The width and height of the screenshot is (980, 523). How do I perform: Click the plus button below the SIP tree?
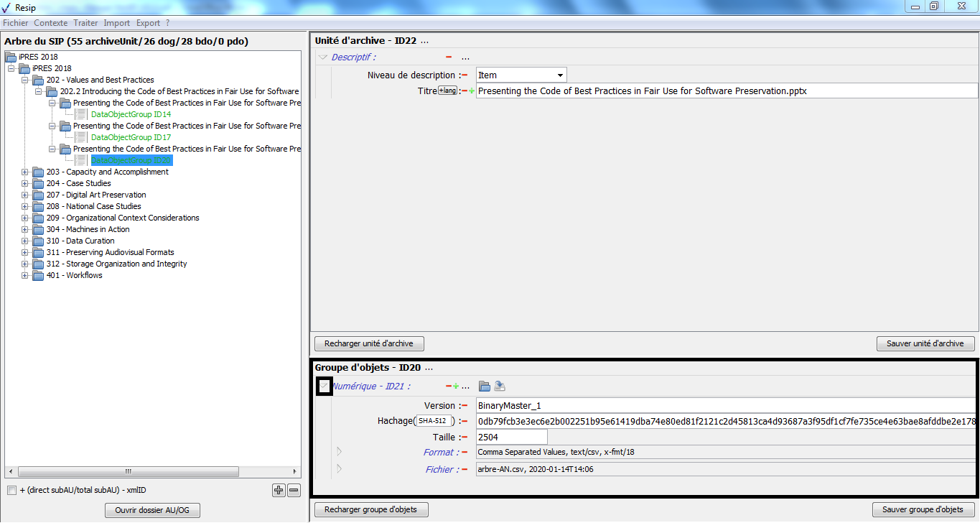click(279, 491)
